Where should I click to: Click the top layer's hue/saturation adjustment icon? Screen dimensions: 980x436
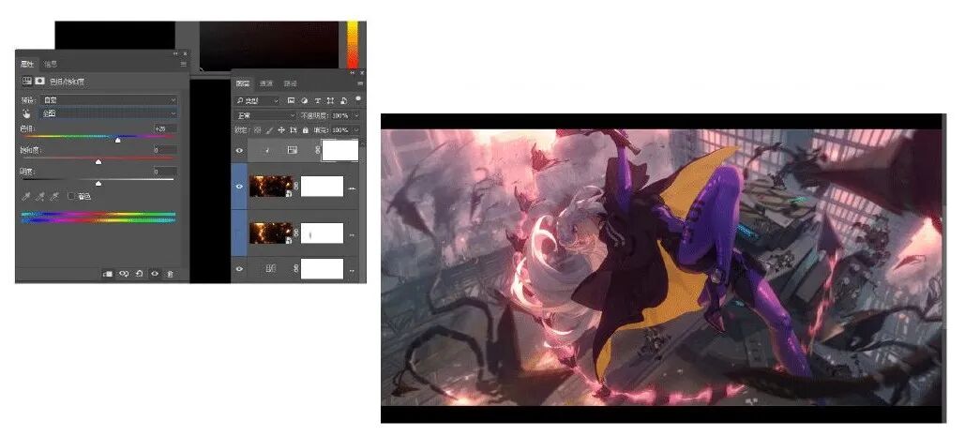292,150
